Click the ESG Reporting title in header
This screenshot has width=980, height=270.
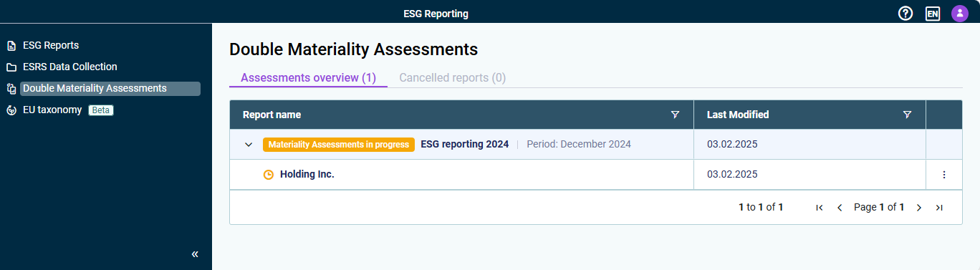click(x=436, y=14)
